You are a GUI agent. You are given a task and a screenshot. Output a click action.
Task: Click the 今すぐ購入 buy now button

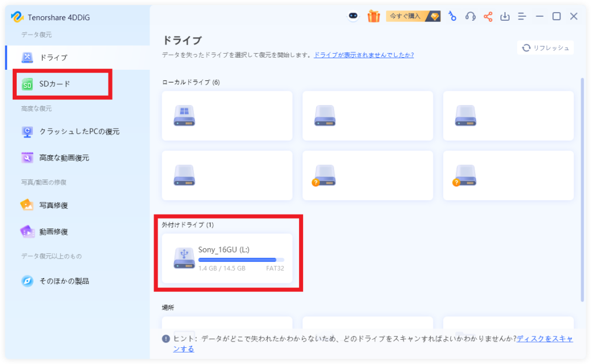tap(413, 16)
